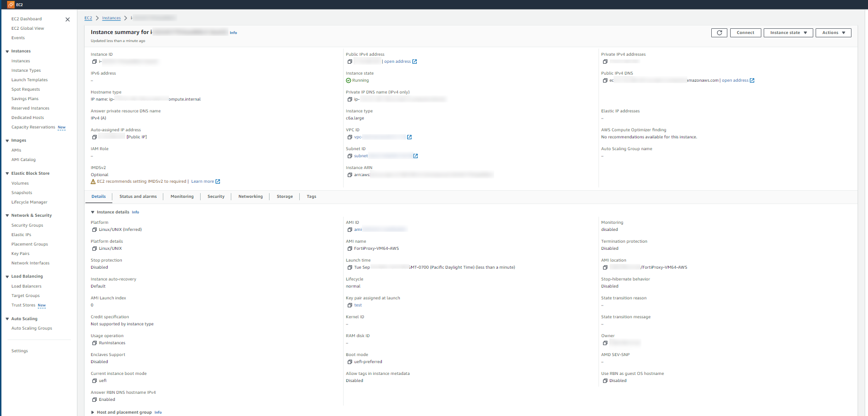Open address link for Public IPv4 address
The height and width of the screenshot is (416, 868).
[x=400, y=61]
